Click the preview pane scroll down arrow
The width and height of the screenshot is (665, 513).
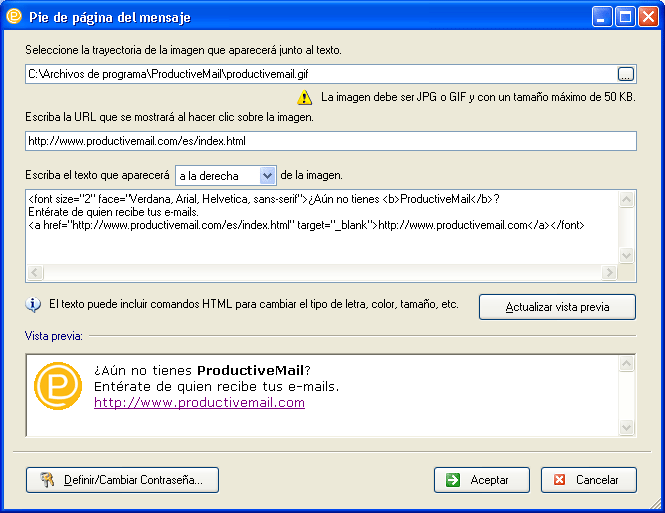(626, 427)
